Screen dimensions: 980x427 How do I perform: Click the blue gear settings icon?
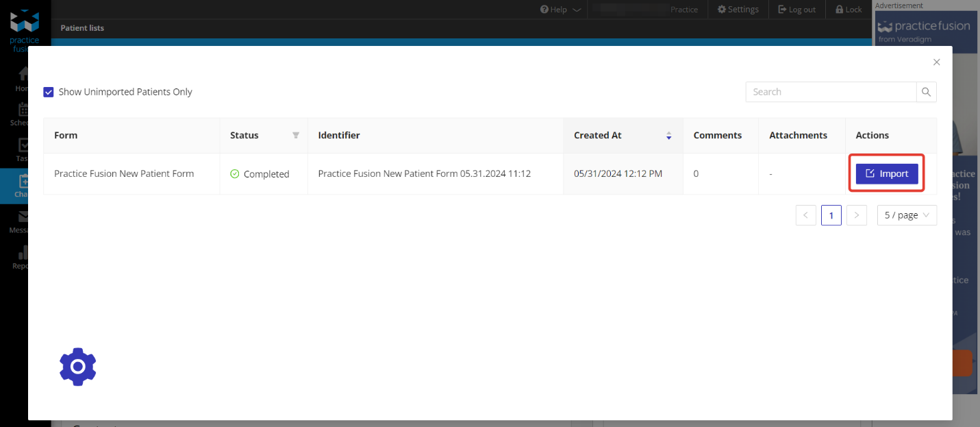(77, 367)
